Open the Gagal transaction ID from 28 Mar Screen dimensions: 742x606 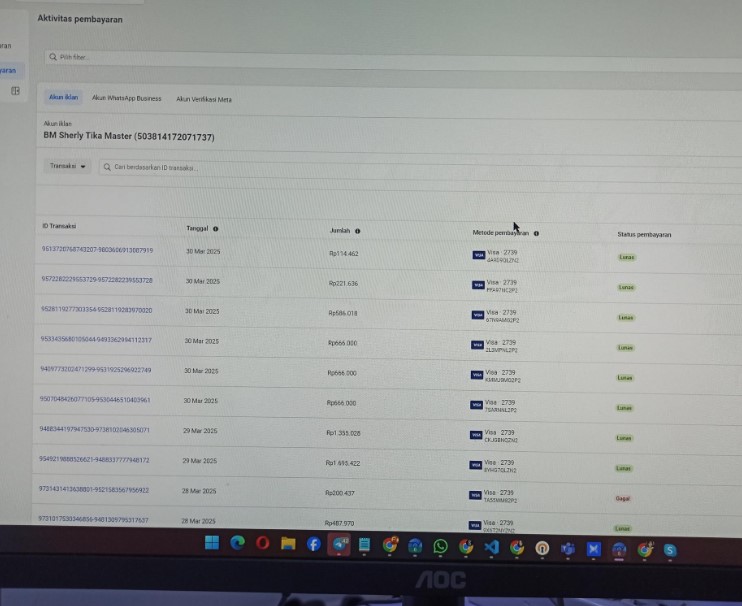point(93,490)
